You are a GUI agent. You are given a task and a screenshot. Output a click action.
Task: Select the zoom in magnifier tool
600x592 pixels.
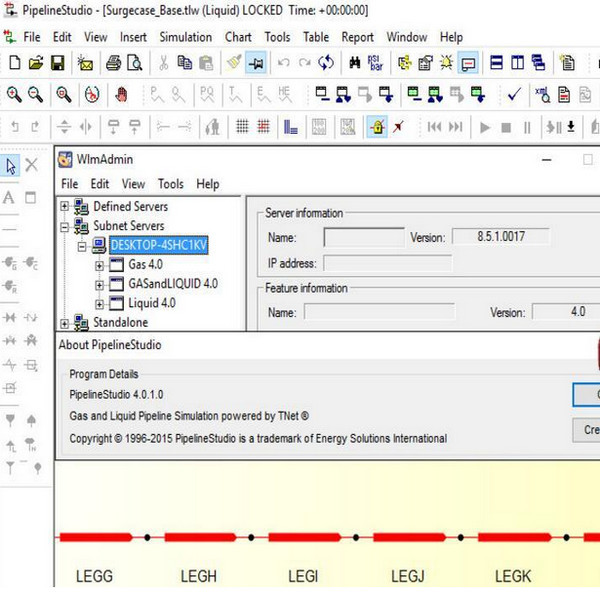[14, 95]
